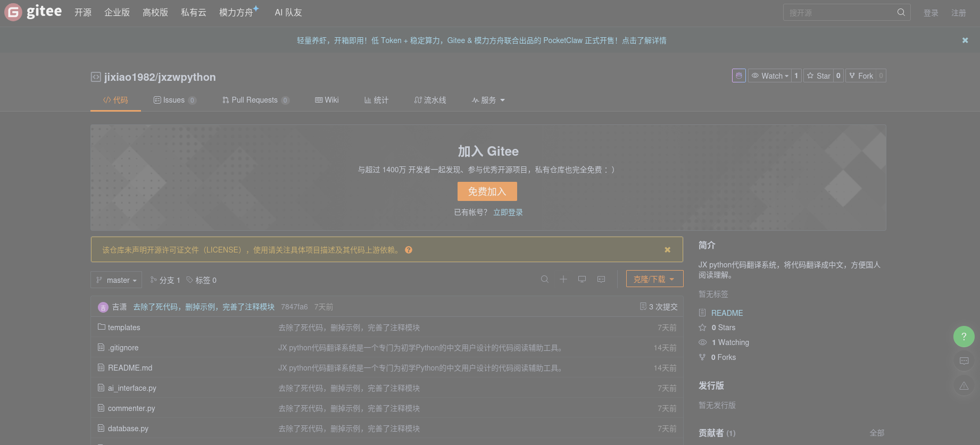
Task: Click the plus icon in the file toolbar
Action: point(563,279)
